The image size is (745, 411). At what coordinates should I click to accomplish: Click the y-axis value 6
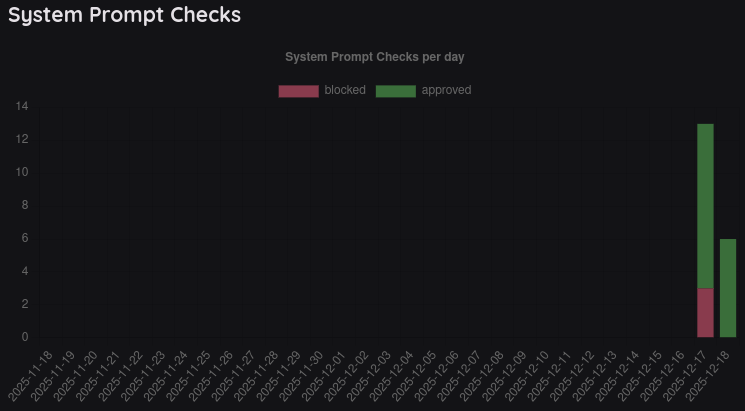click(x=25, y=238)
